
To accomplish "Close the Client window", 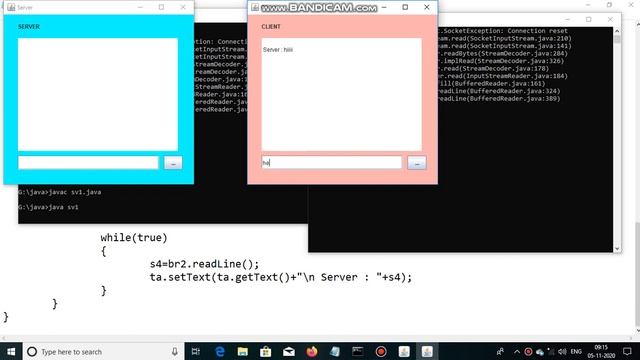I will (427, 7).
